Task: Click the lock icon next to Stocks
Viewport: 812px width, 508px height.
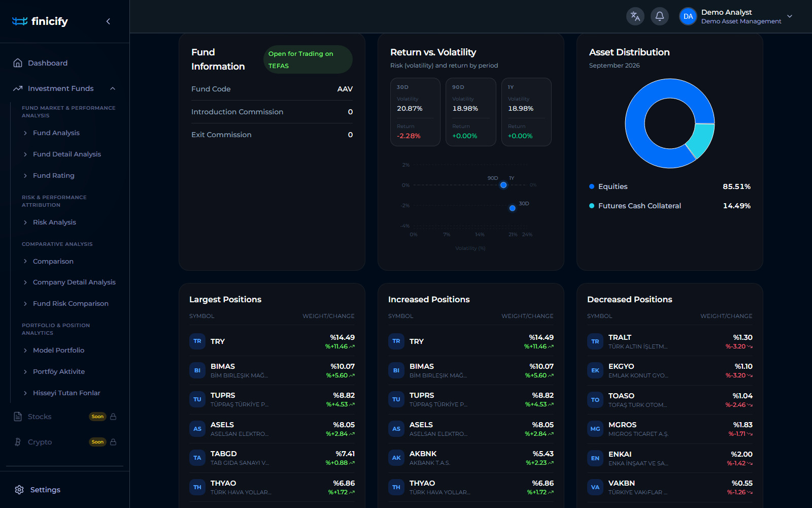Action: [113, 417]
